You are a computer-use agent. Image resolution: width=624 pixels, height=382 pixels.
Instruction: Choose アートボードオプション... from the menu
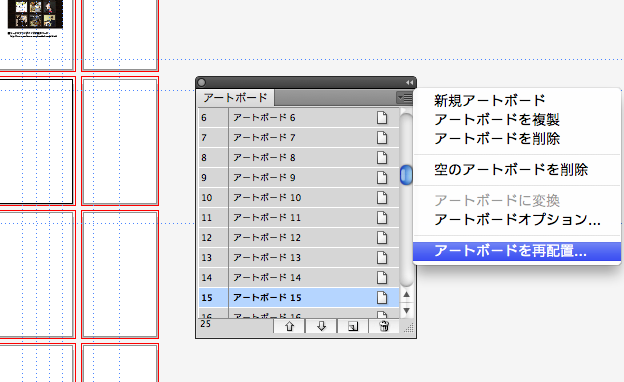517,219
